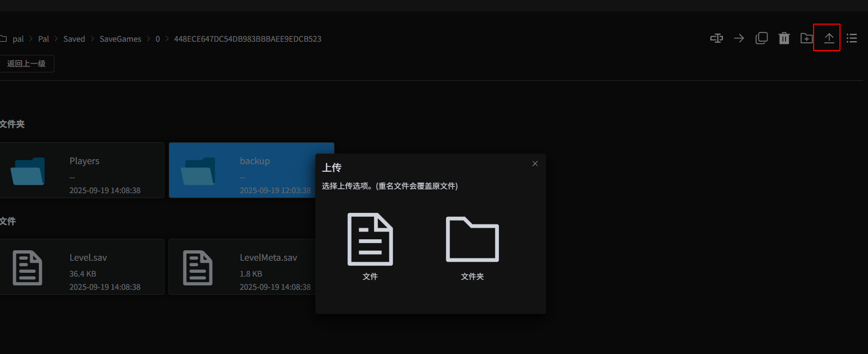Click the 上传 dialog title

click(x=332, y=167)
